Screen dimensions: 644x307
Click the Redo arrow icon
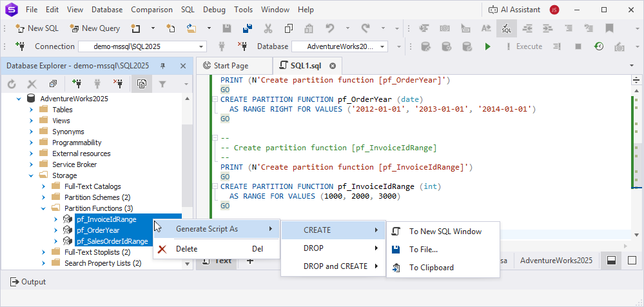pos(365,28)
